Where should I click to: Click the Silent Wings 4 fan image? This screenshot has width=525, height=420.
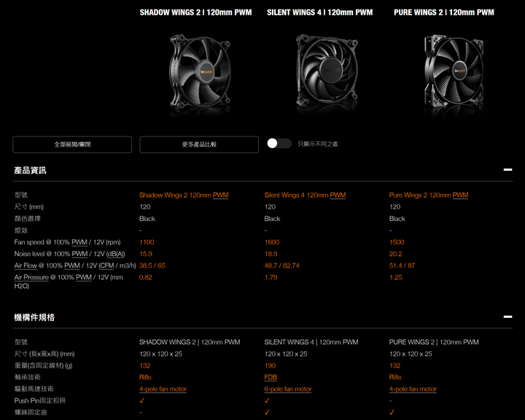327,71
